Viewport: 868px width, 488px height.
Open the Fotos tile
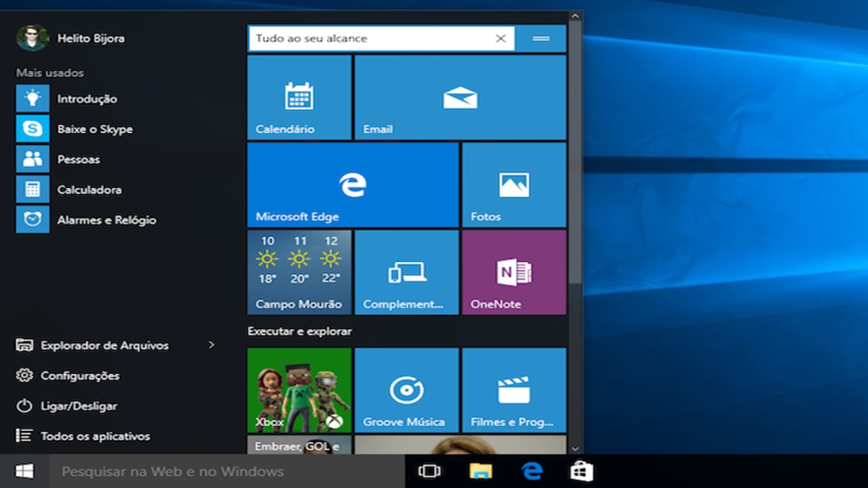pyautogui.click(x=514, y=184)
